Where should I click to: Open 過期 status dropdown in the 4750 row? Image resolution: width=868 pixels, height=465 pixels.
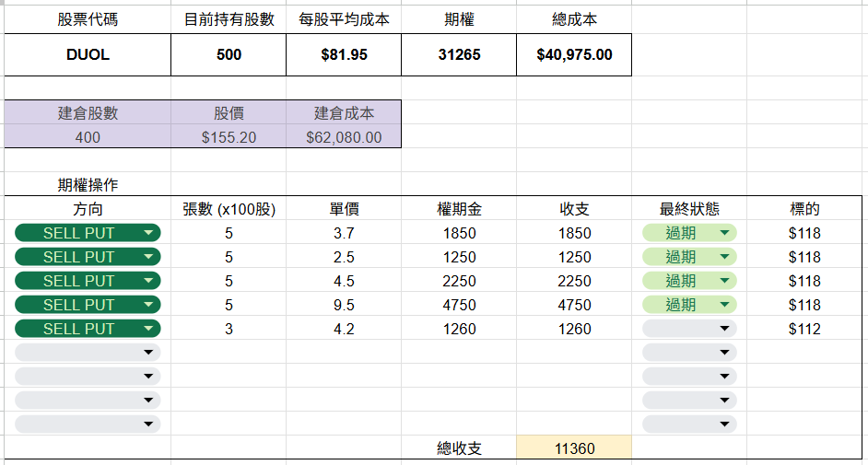pos(689,305)
